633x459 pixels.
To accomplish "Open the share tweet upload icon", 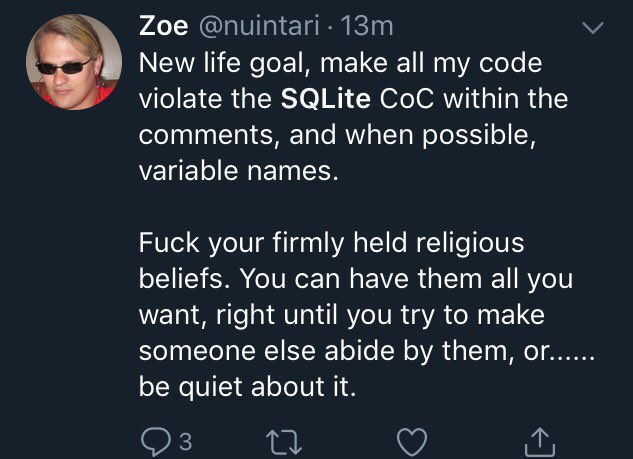I will pos(540,442).
